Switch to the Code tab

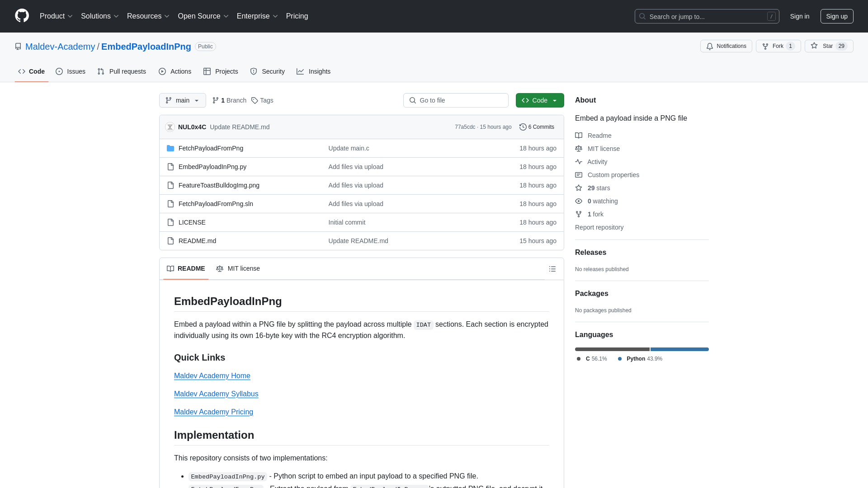32,71
